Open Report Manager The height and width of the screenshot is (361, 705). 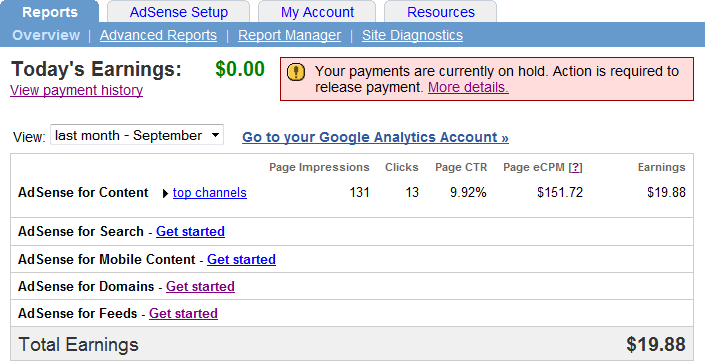point(289,35)
